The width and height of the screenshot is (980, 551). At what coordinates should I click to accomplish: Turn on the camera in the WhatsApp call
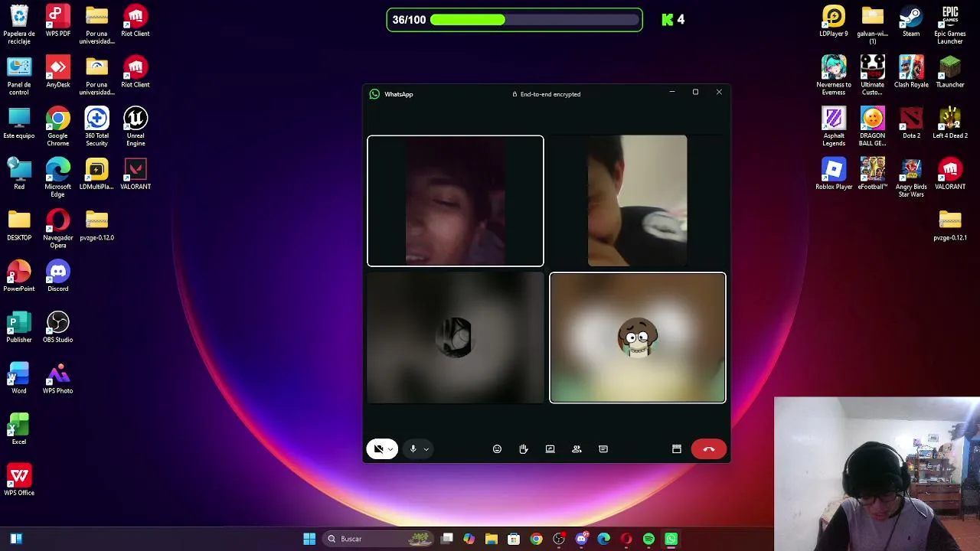[x=378, y=449]
